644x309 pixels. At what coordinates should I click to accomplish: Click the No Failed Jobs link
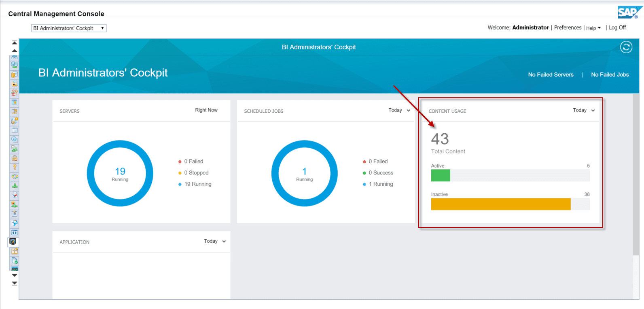[x=610, y=75]
